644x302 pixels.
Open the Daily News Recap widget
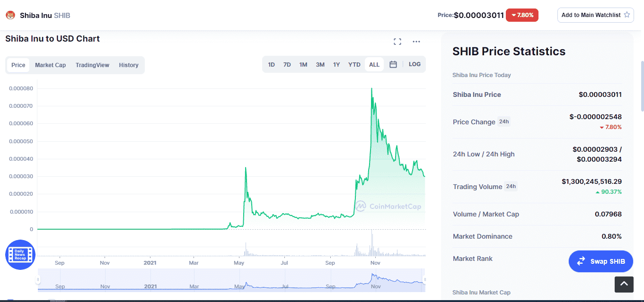(x=20, y=255)
